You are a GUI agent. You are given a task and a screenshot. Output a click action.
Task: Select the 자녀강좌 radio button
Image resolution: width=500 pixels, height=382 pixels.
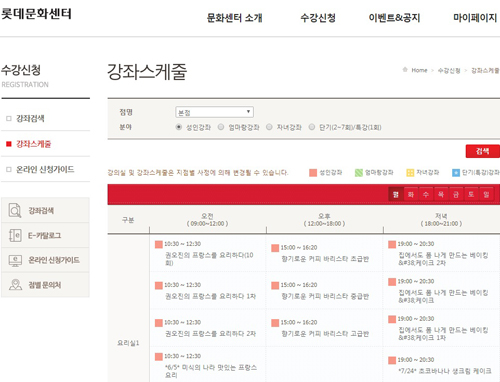pos(269,127)
